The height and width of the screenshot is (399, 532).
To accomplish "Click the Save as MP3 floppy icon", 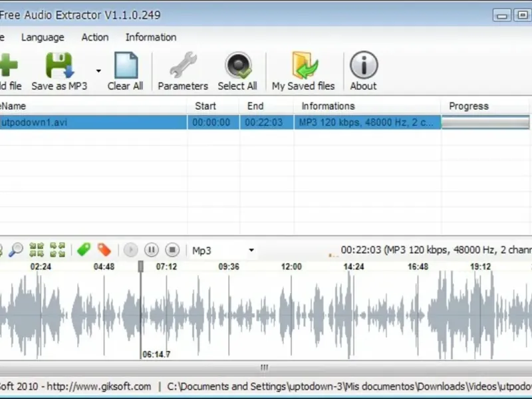I will coord(60,65).
